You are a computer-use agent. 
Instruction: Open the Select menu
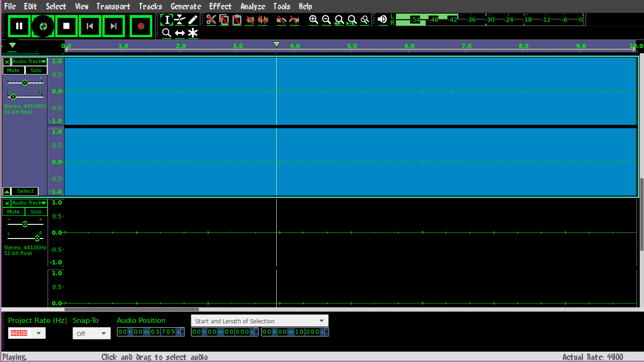coord(56,6)
